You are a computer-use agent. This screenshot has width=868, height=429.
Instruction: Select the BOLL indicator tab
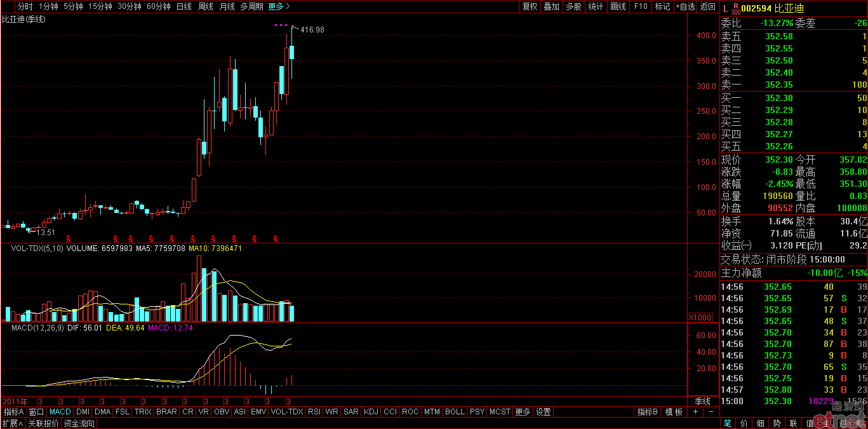455,412
